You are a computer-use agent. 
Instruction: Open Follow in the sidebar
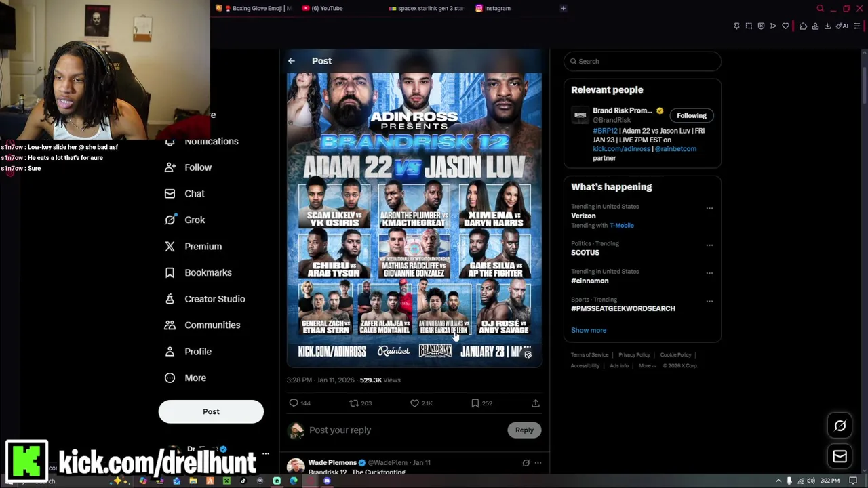(189, 167)
